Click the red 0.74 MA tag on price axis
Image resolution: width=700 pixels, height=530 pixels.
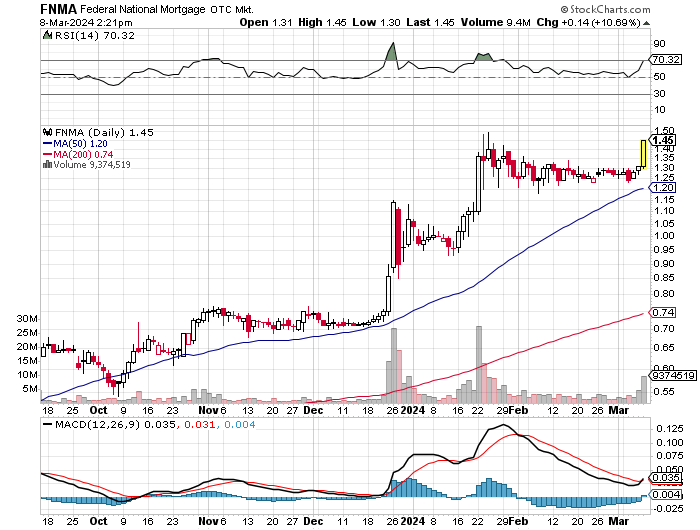pyautogui.click(x=662, y=313)
